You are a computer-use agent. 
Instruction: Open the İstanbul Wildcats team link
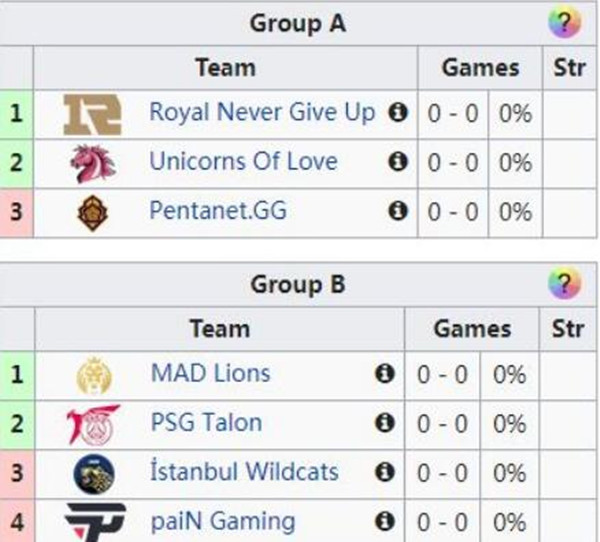(x=245, y=471)
